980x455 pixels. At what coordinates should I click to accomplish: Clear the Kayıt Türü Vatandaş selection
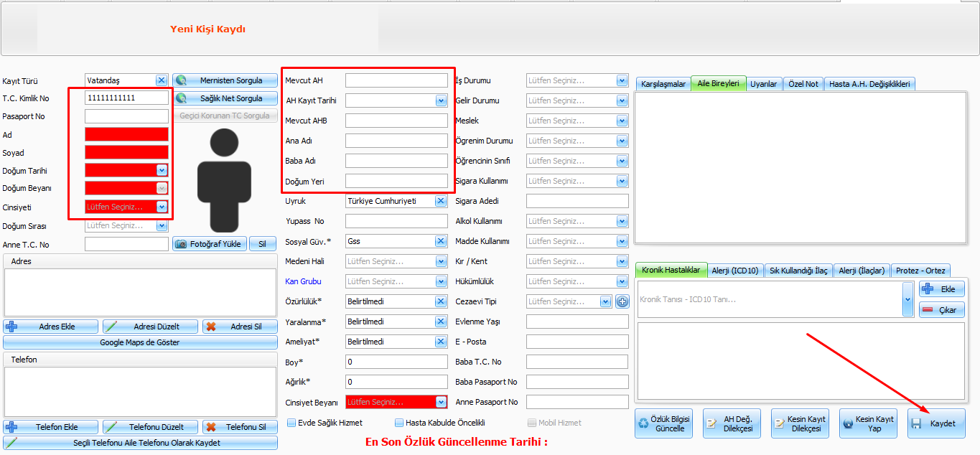[162, 80]
